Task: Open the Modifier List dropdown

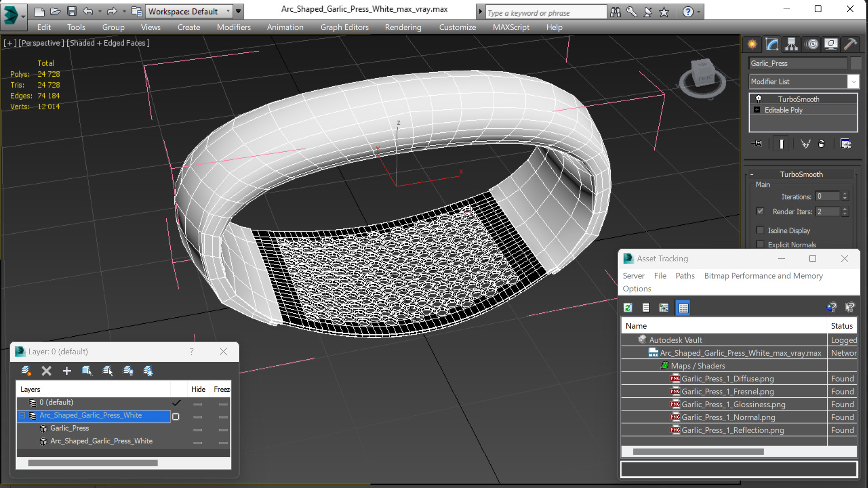Action: click(x=853, y=82)
